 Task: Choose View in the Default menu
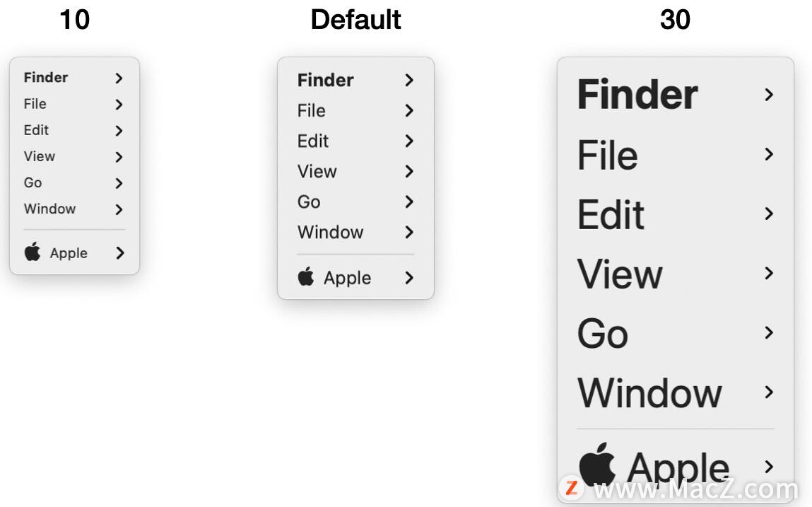(317, 171)
